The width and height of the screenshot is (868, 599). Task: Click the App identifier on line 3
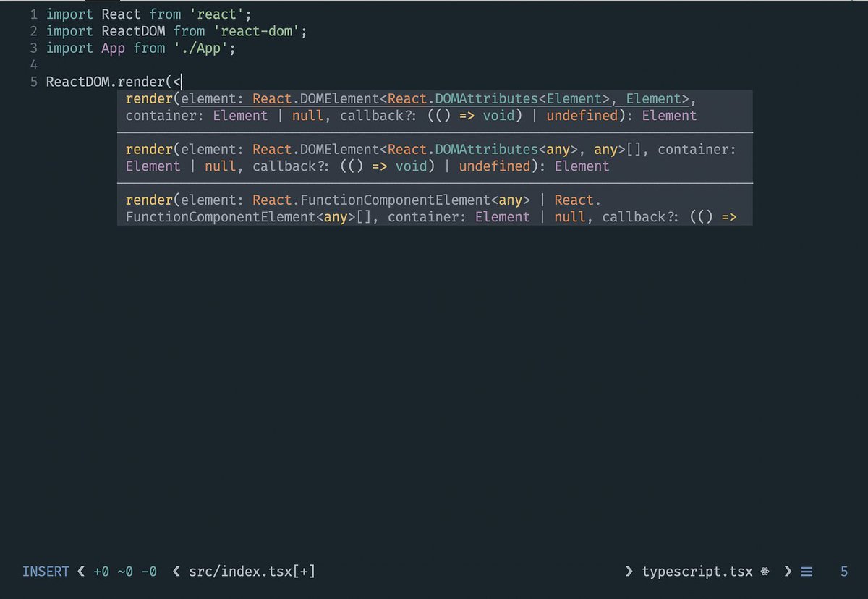pos(113,48)
